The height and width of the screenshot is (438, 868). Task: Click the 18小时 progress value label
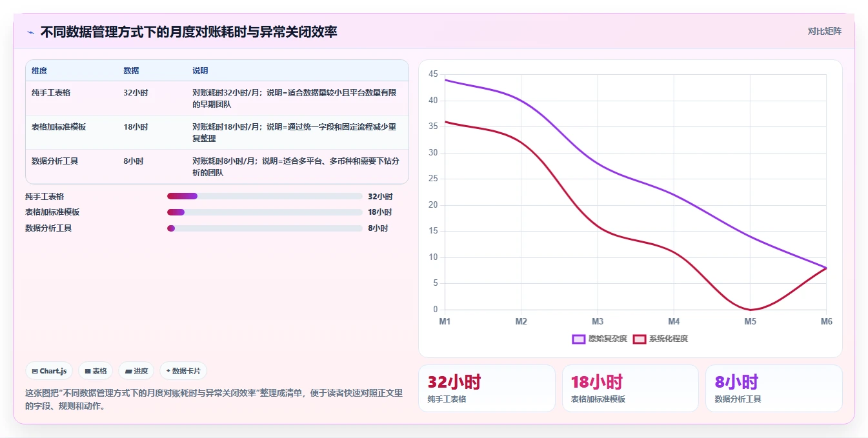pos(380,212)
